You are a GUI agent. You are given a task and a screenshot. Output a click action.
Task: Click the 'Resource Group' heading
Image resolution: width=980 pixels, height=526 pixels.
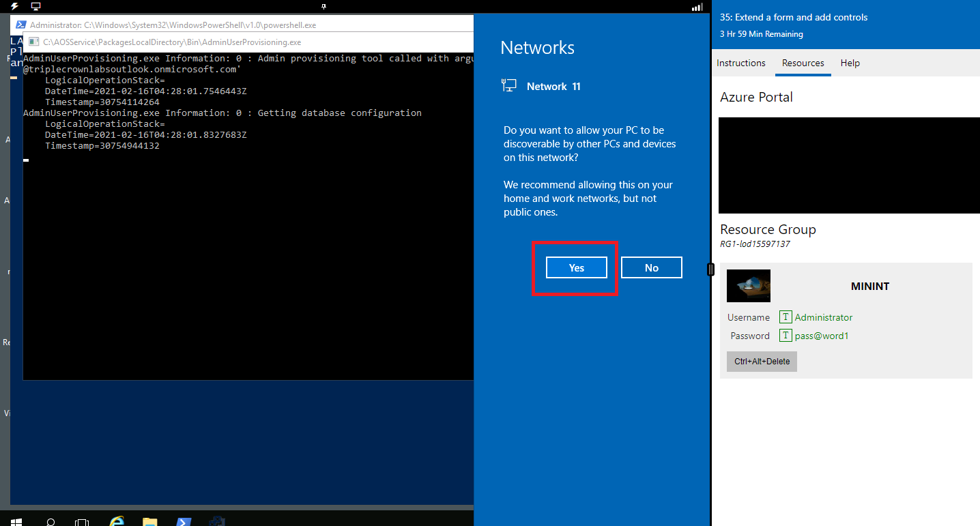tap(768, 229)
